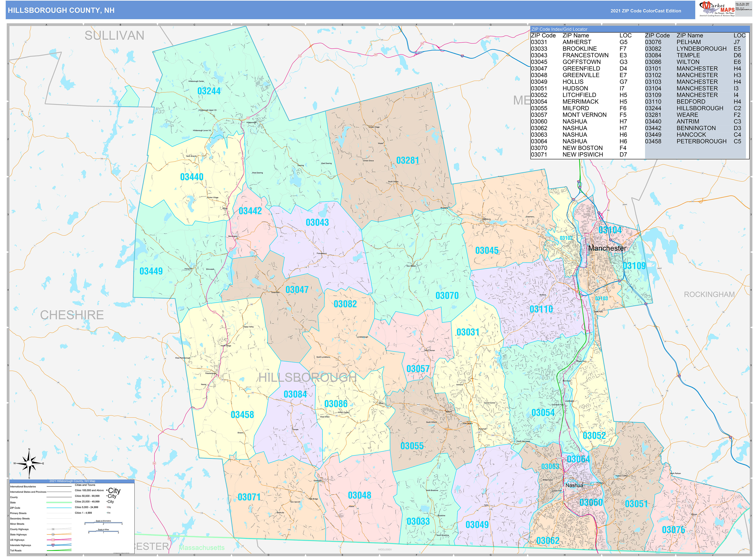Click the 03070 ZIP label on the map

447,296
